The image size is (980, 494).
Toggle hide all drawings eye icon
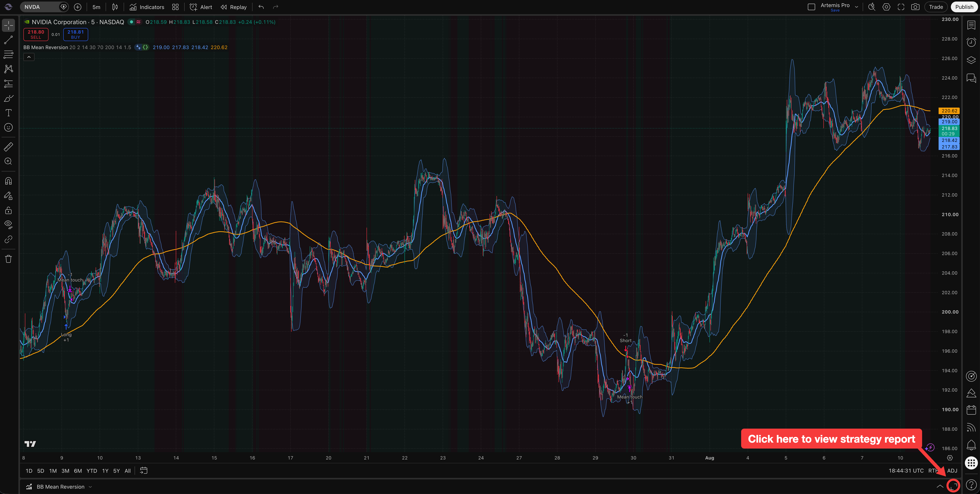pos(8,225)
